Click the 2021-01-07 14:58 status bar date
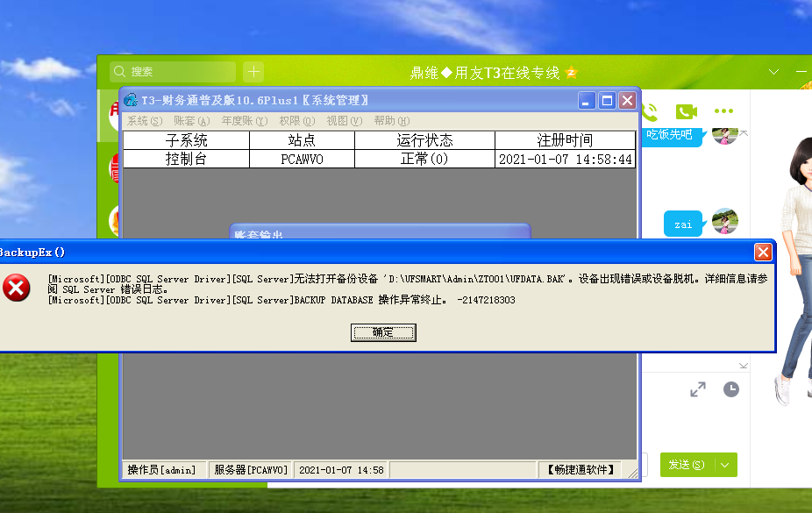The width and height of the screenshot is (812, 513). [341, 470]
